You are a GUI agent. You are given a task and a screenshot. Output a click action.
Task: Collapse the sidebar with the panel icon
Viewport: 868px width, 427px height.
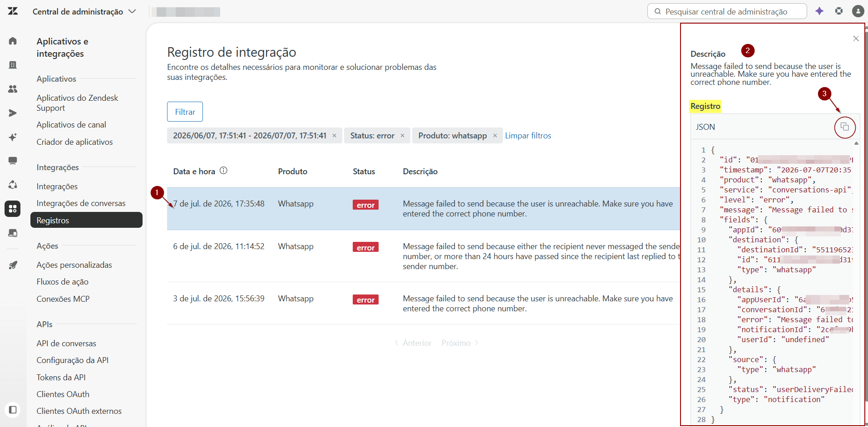tap(13, 410)
